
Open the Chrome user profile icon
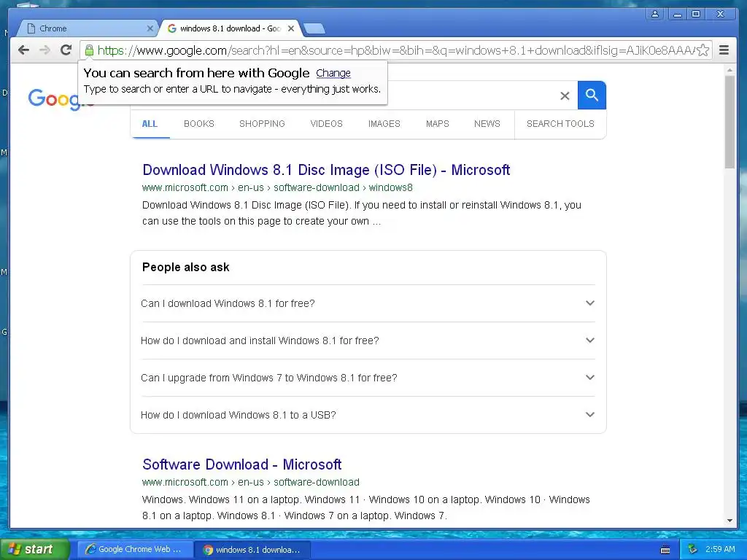[x=655, y=14]
